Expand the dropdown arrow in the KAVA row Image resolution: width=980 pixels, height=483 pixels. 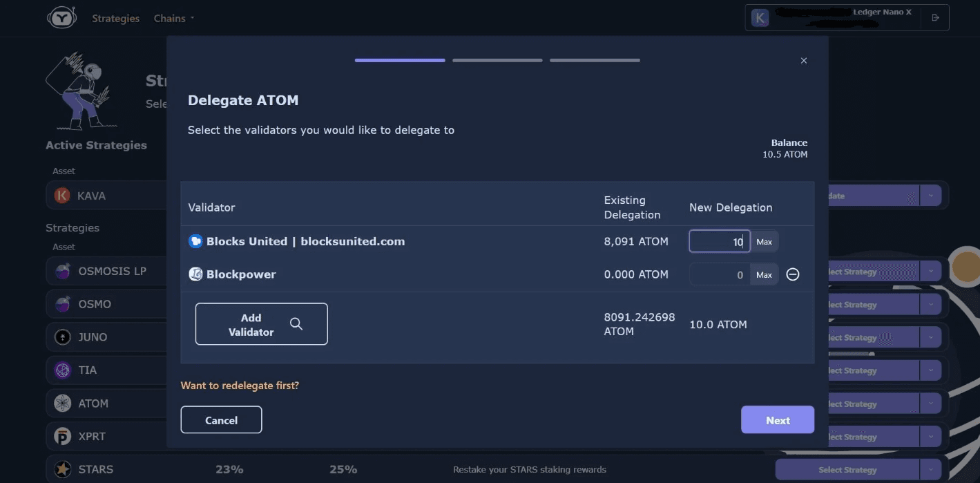point(931,196)
